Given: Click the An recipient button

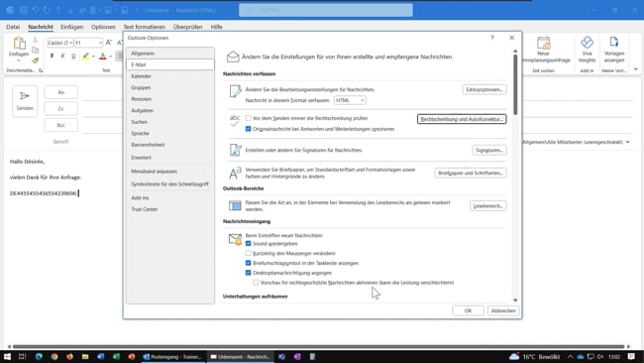Looking at the screenshot, I should pos(60,92).
